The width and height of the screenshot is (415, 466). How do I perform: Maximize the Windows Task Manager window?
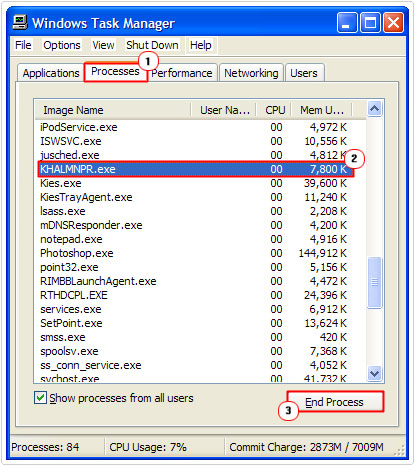[x=370, y=23]
